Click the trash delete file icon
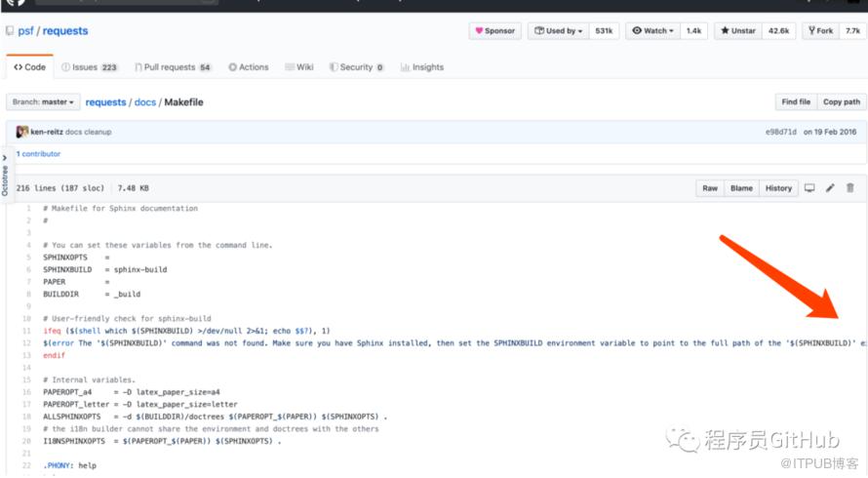The image size is (868, 478). point(849,187)
